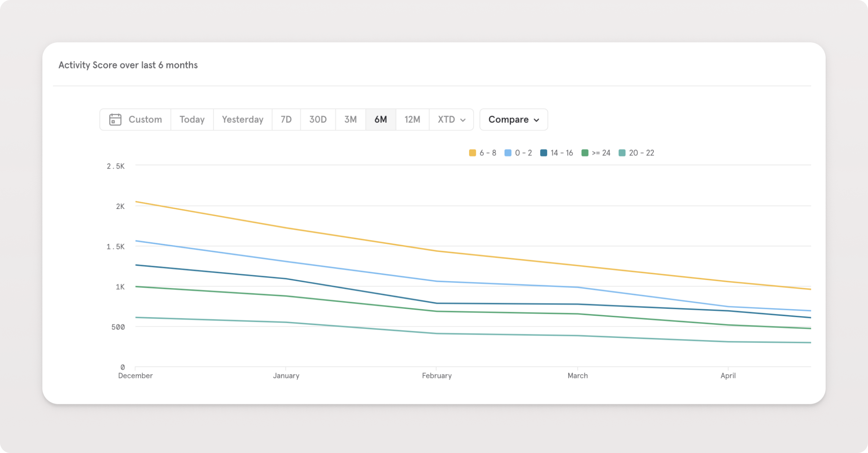
Task: Toggle the 14 - 16 legend series
Action: tap(557, 153)
